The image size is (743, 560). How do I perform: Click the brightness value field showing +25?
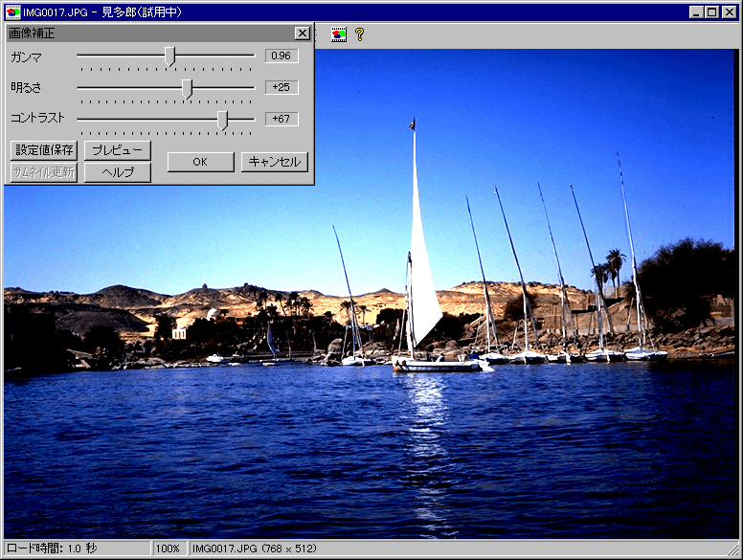coord(281,87)
